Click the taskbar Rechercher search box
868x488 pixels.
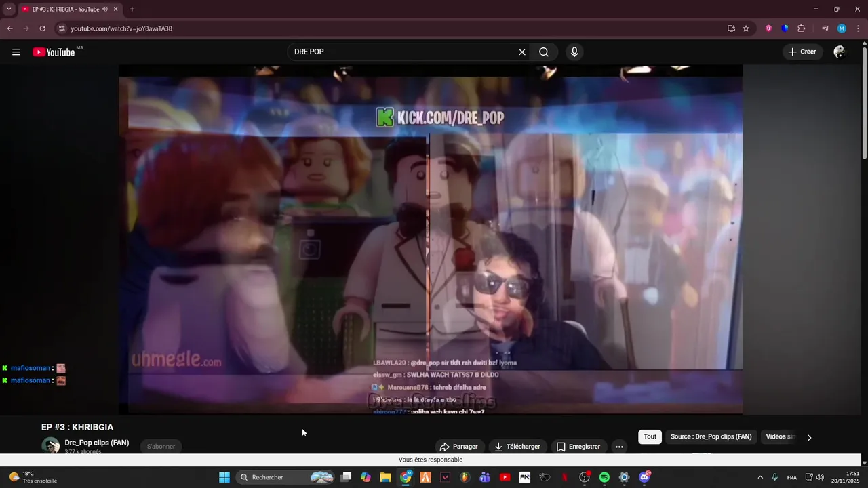(286, 477)
